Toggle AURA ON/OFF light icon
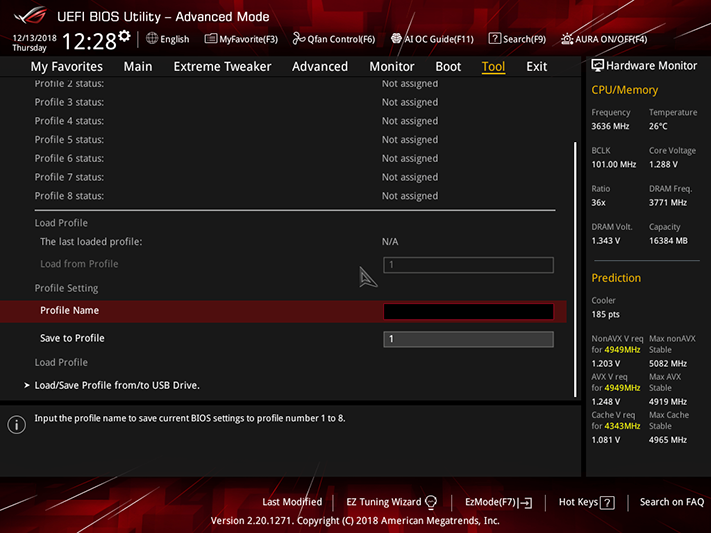 click(567, 39)
